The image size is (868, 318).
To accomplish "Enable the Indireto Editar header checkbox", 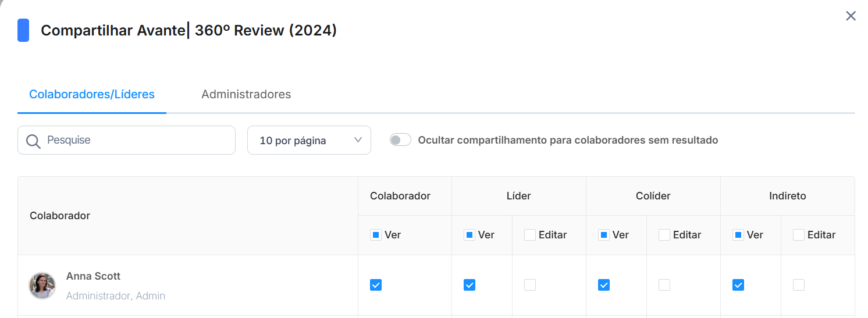I will point(799,235).
